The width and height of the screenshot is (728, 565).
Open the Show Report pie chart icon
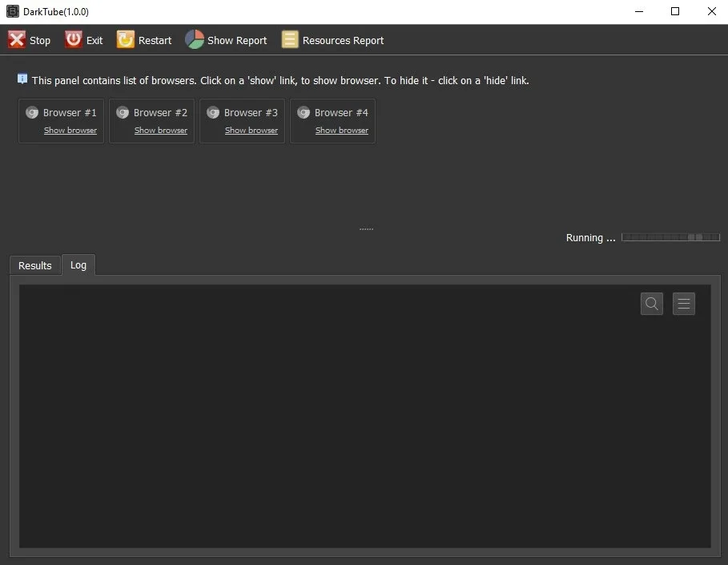[x=195, y=39]
